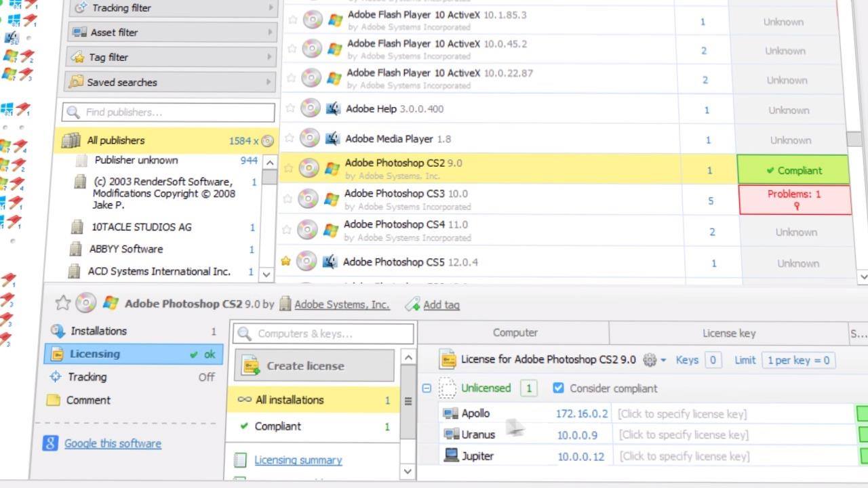Expand the Asset filter panel
This screenshot has width=868, height=488.
coord(172,32)
